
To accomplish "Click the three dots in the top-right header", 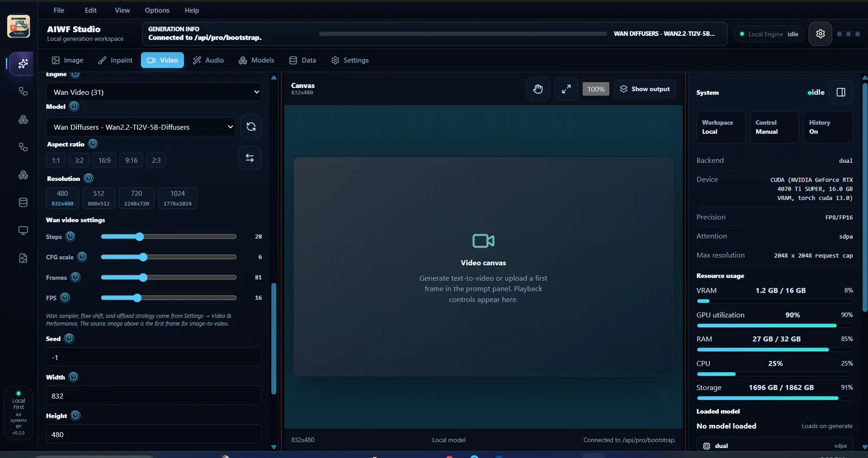I will (848, 34).
